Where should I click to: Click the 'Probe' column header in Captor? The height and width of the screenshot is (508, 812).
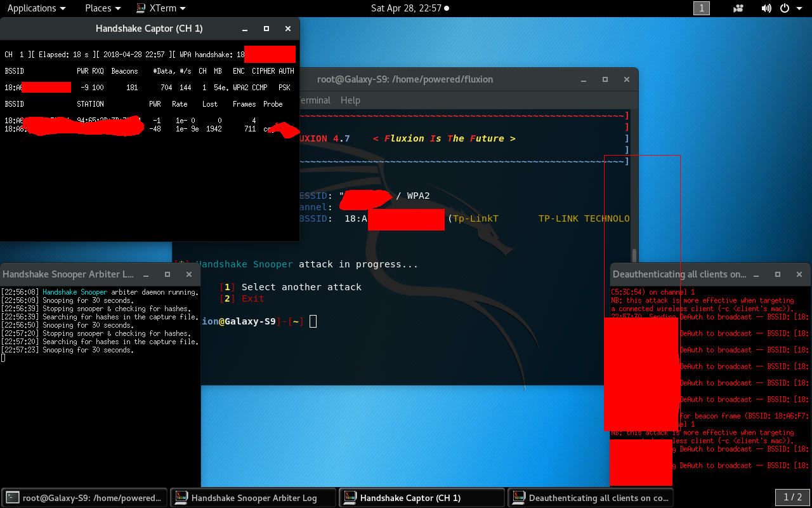273,104
